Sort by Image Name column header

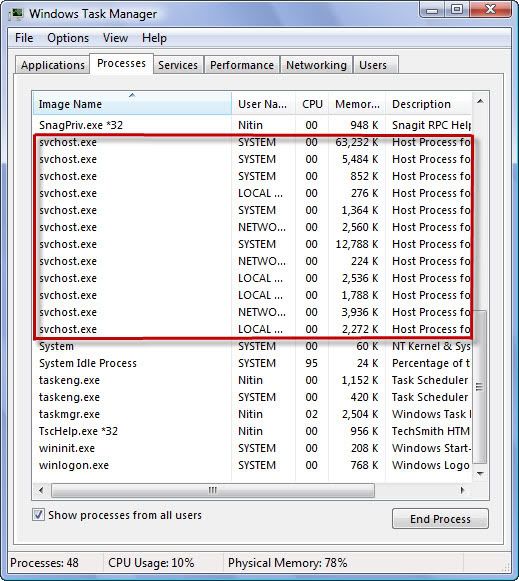coord(132,104)
